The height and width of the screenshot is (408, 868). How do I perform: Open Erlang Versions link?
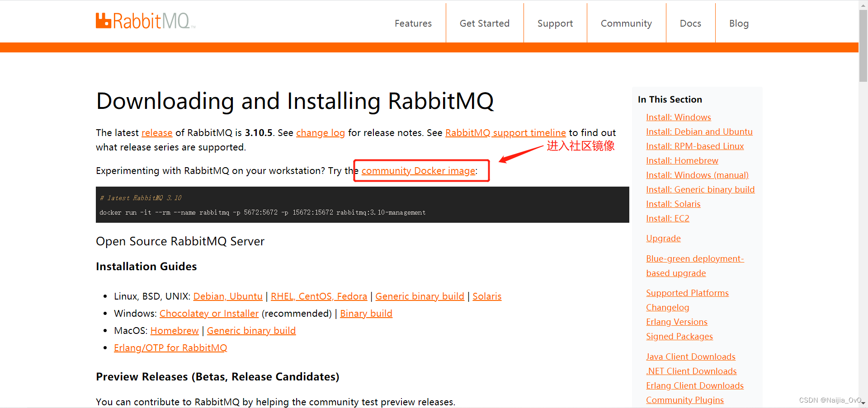click(676, 322)
